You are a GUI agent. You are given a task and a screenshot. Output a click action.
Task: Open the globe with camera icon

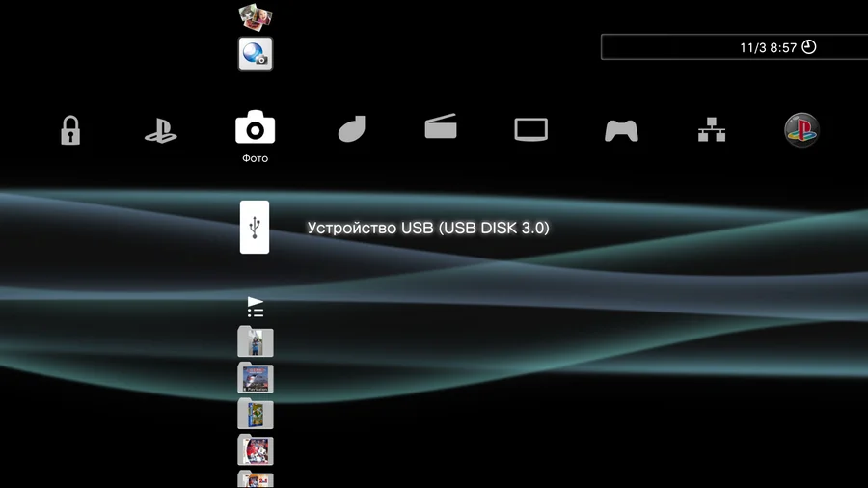[x=256, y=54]
